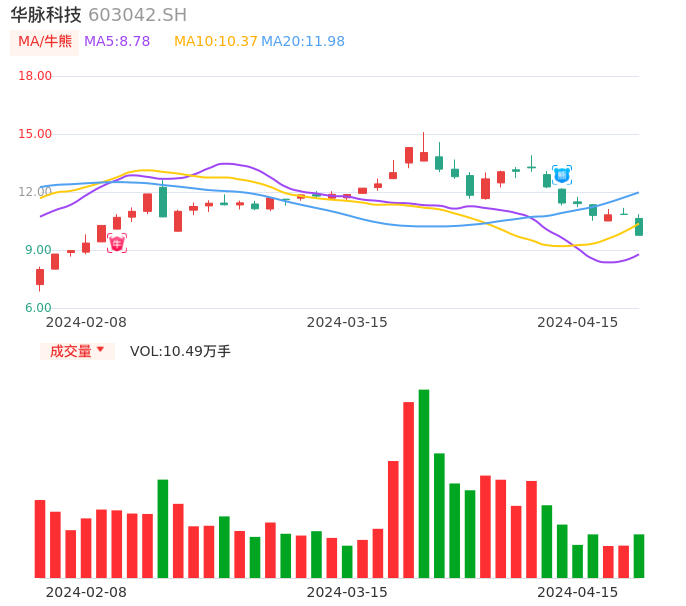Select the MA/牛熊 indicator tab
This screenshot has height=606, width=686.
tap(45, 42)
